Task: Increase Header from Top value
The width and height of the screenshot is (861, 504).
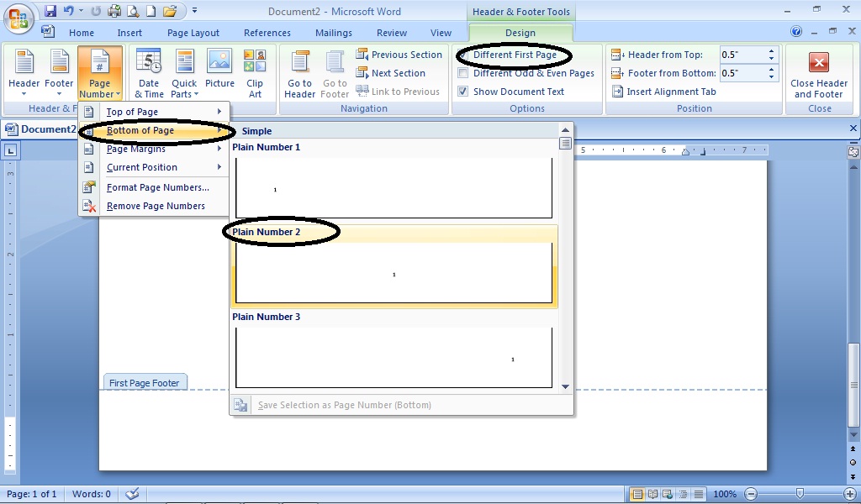Action: click(x=772, y=51)
